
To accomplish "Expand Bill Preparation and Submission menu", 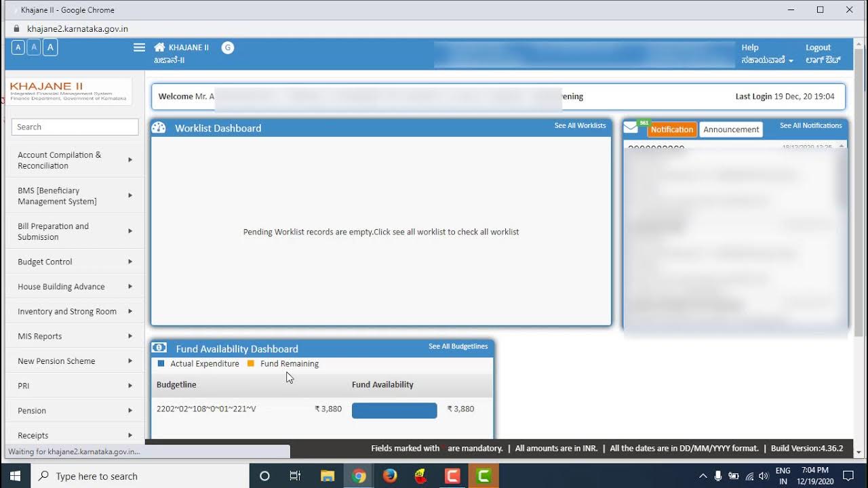I will coord(75,231).
